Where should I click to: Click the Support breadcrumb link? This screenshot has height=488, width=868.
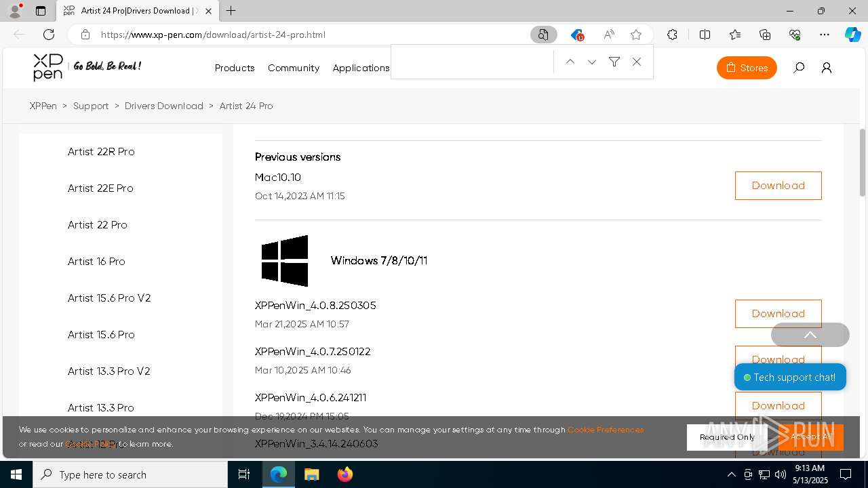point(91,106)
